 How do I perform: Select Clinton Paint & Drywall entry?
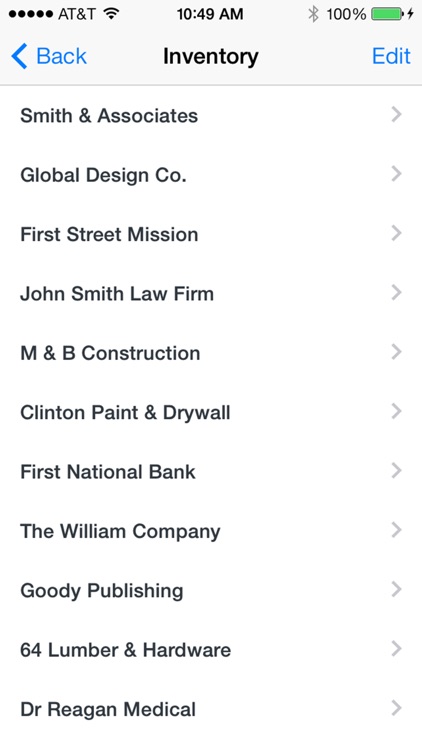(211, 412)
